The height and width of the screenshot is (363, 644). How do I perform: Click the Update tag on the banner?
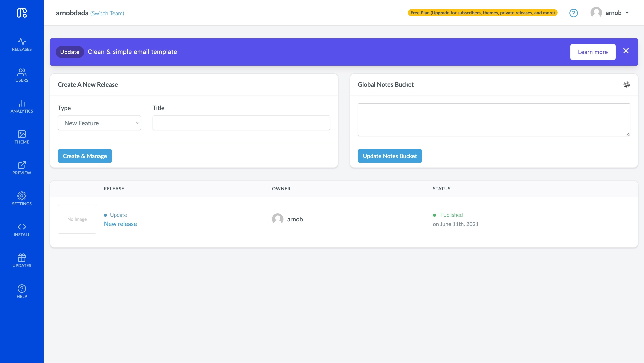pyautogui.click(x=70, y=52)
